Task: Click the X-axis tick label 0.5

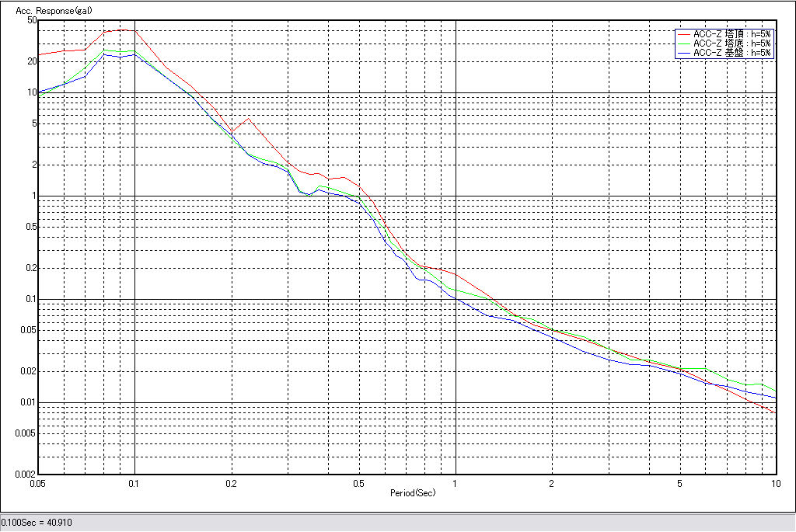Action: coord(359,482)
